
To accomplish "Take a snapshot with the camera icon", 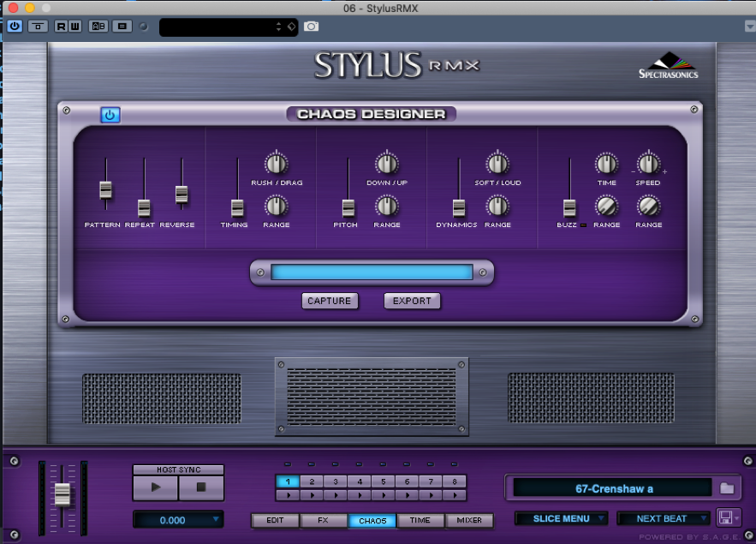I will point(311,27).
